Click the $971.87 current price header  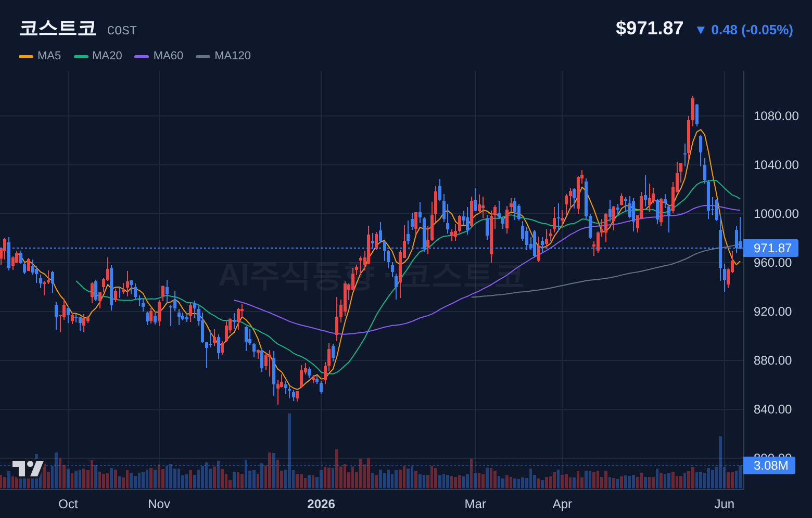649,28
